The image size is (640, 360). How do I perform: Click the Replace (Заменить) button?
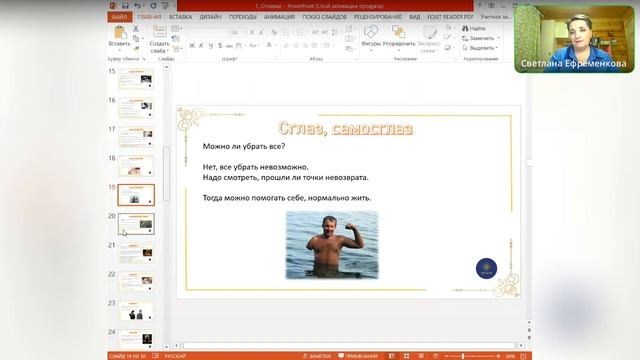tap(478, 38)
